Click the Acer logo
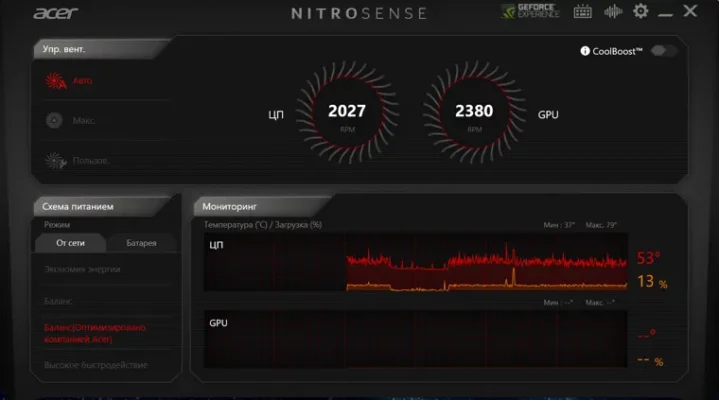 point(55,13)
